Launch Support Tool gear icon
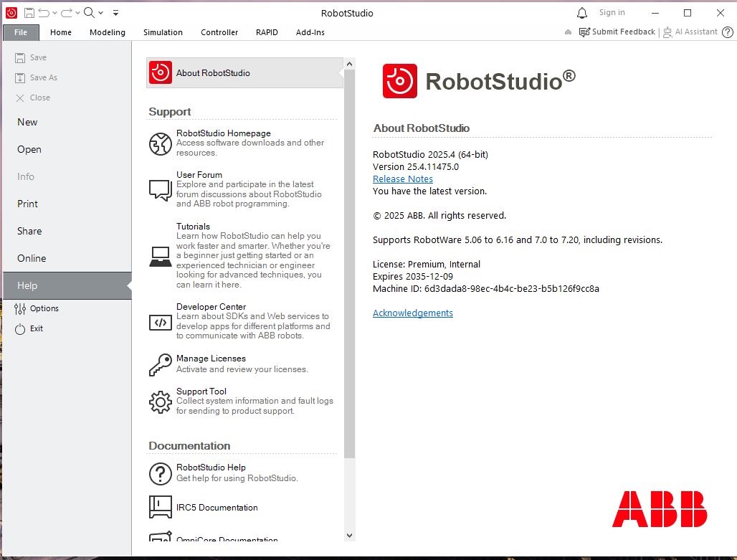The height and width of the screenshot is (560, 737). pos(161,402)
